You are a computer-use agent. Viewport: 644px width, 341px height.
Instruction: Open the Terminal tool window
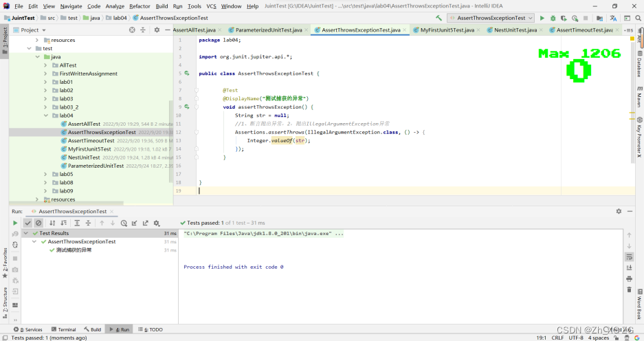pos(64,329)
